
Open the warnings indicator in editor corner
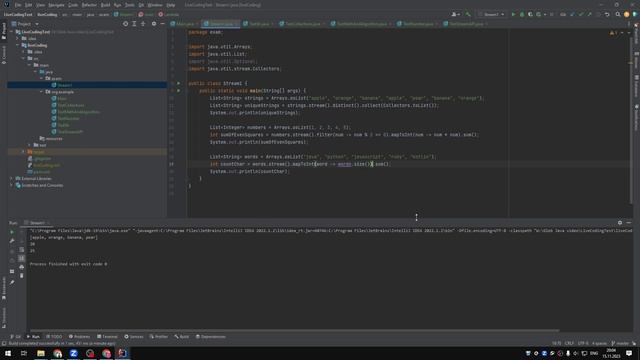(613, 33)
